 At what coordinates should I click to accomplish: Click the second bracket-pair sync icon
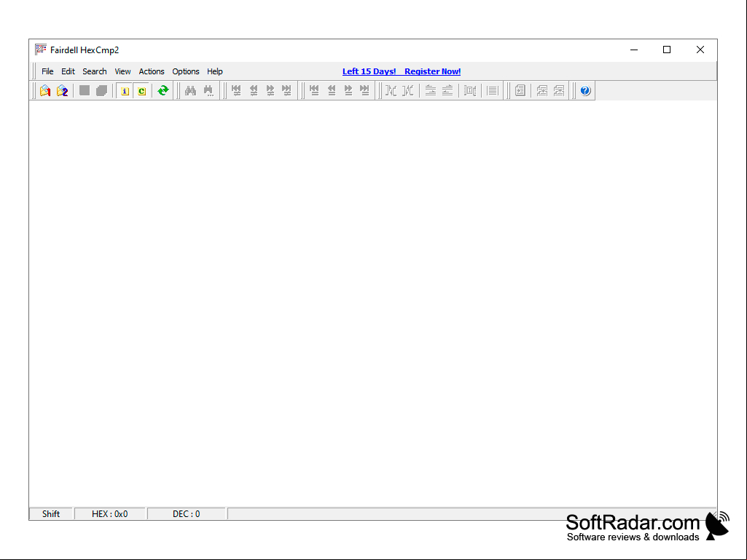pos(408,90)
